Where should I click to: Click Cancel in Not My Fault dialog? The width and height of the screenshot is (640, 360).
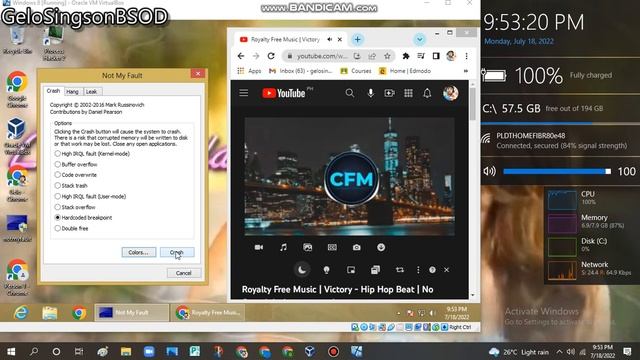184,273
